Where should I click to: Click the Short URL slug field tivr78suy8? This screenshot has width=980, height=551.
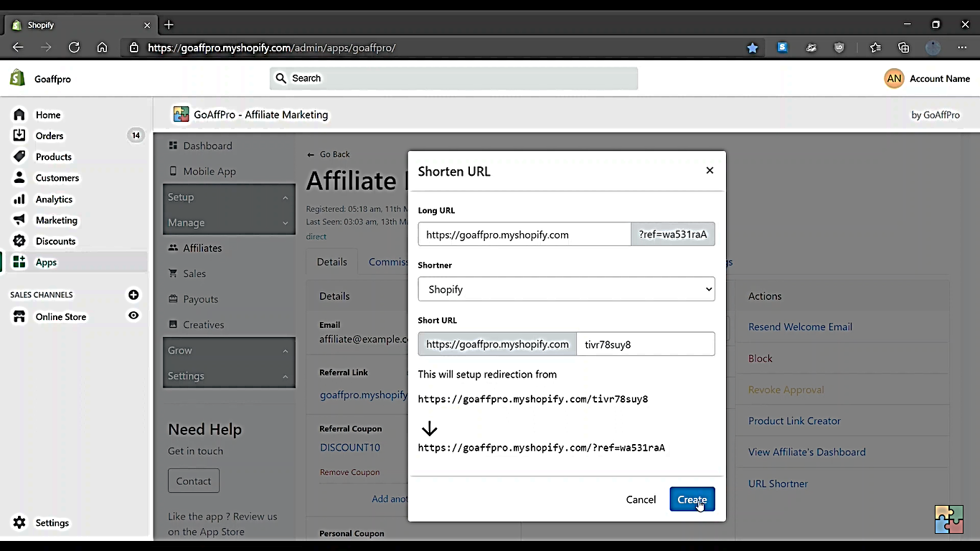(646, 344)
